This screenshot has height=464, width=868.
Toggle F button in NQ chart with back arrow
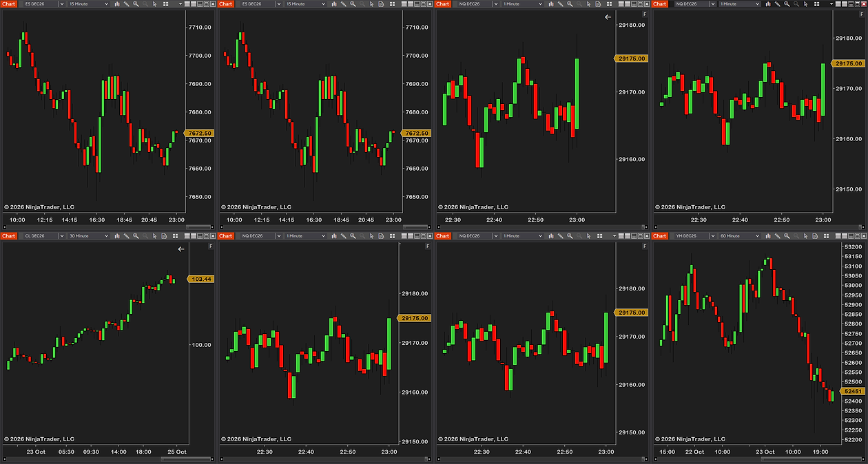click(x=644, y=14)
